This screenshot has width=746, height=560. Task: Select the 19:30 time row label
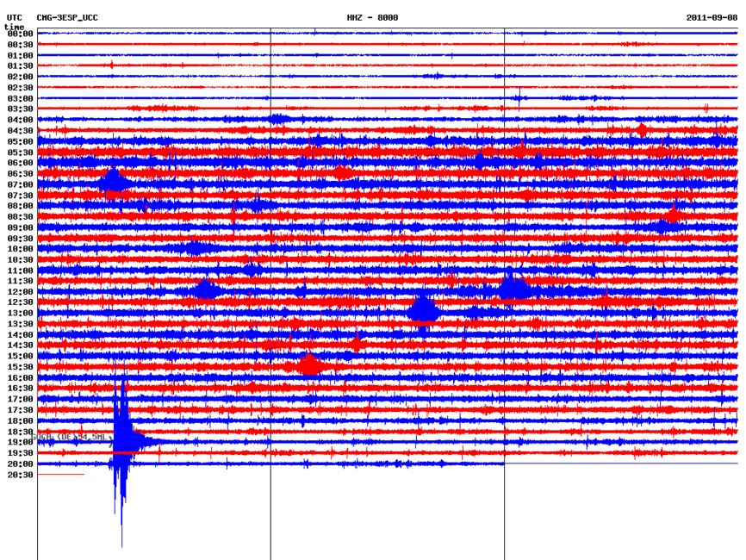pos(20,452)
